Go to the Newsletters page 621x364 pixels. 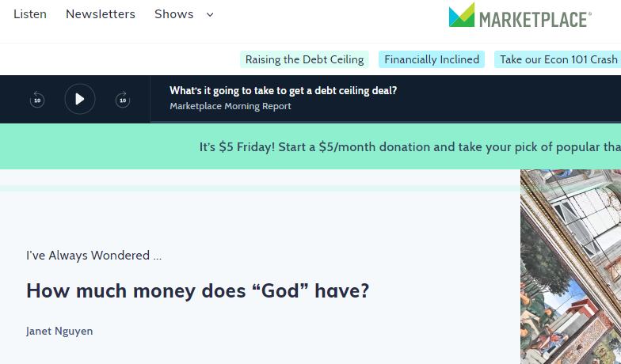coord(101,14)
